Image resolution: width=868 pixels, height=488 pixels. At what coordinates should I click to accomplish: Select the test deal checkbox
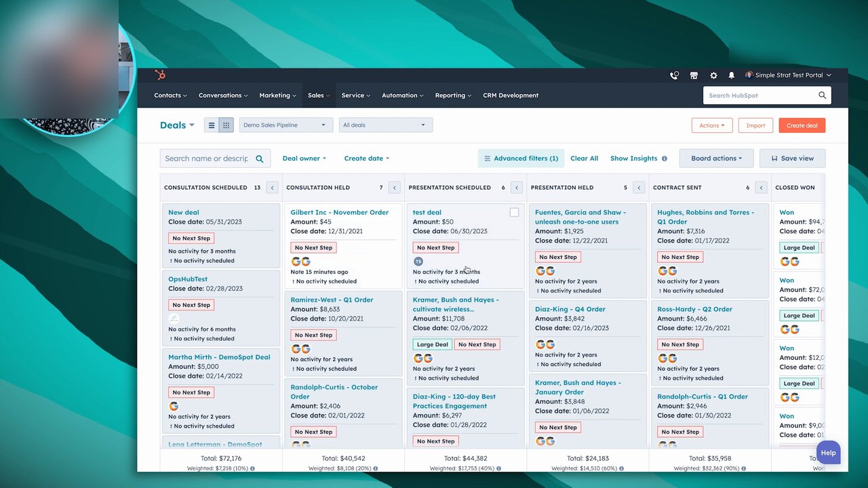click(514, 213)
